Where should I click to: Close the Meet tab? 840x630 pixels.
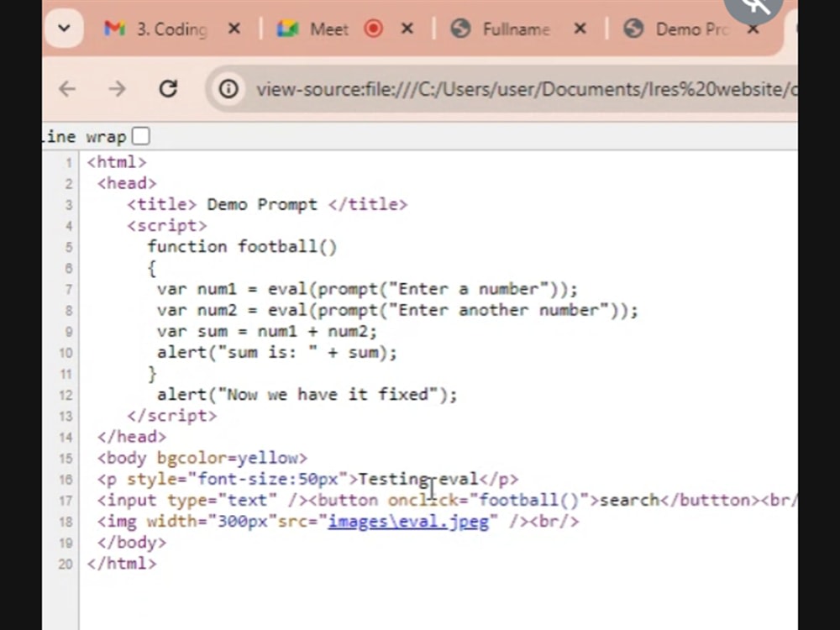407,29
